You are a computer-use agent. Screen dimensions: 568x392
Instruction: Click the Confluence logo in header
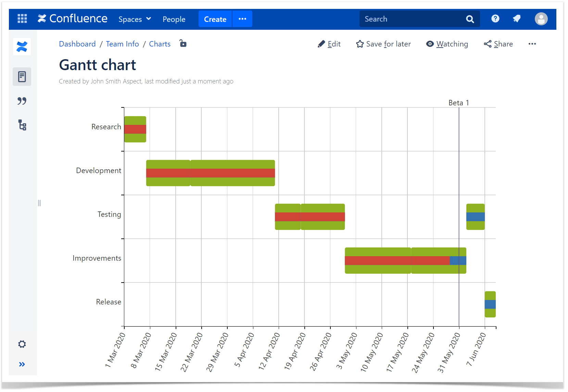pyautogui.click(x=72, y=18)
